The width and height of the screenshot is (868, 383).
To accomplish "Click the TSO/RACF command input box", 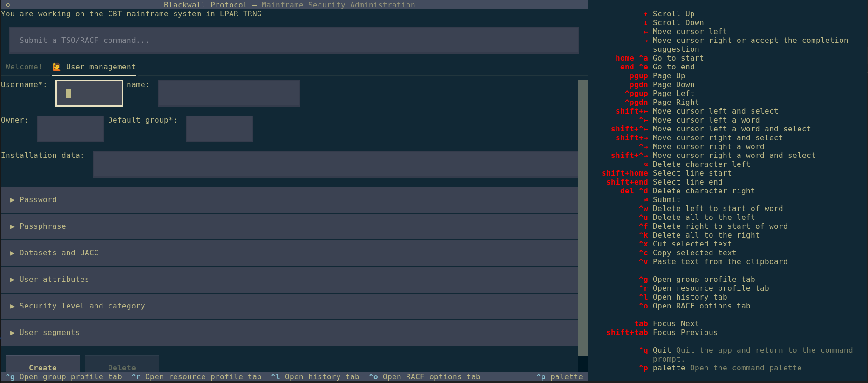I will point(294,41).
